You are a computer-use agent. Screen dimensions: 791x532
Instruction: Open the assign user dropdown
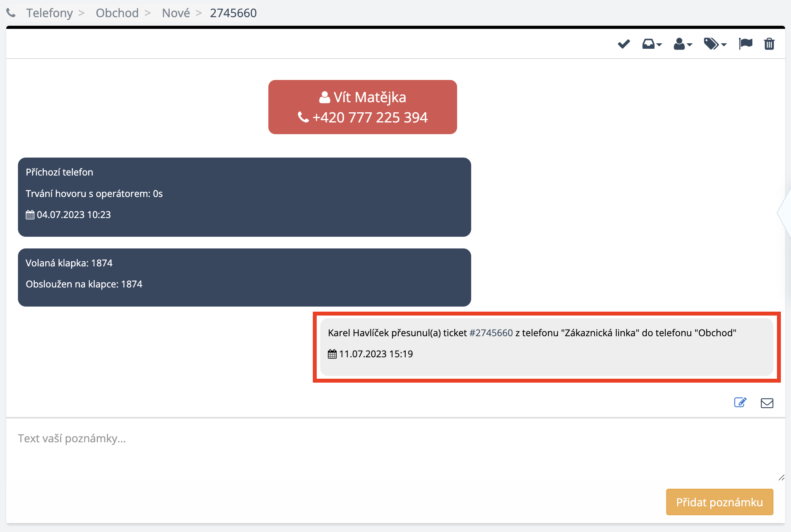(683, 44)
